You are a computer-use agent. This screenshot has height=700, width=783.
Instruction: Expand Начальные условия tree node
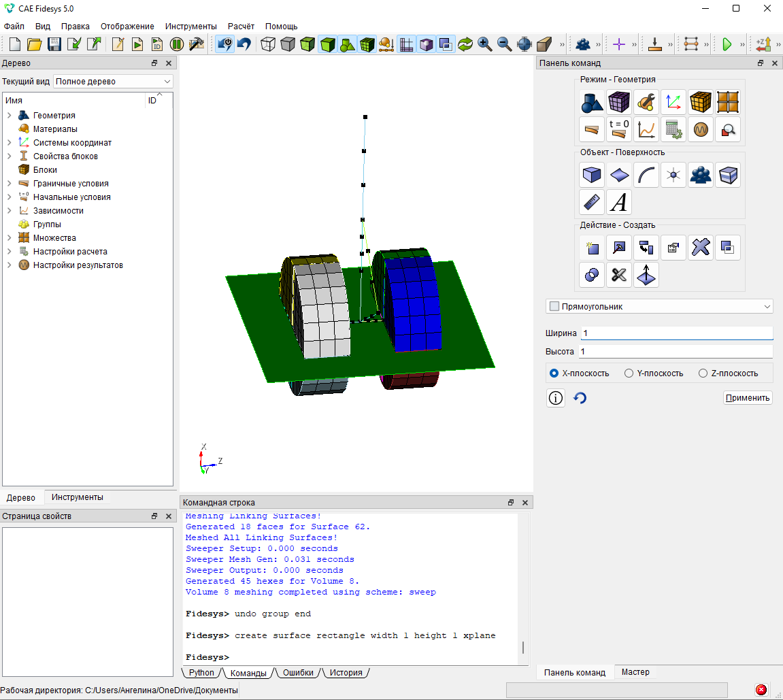click(9, 197)
